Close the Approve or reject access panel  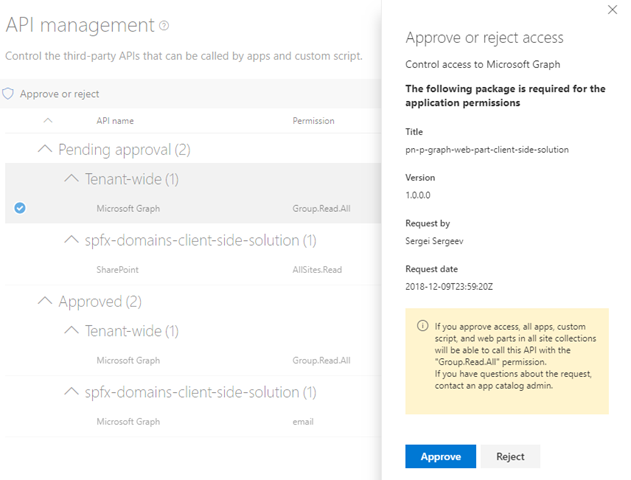612,10
